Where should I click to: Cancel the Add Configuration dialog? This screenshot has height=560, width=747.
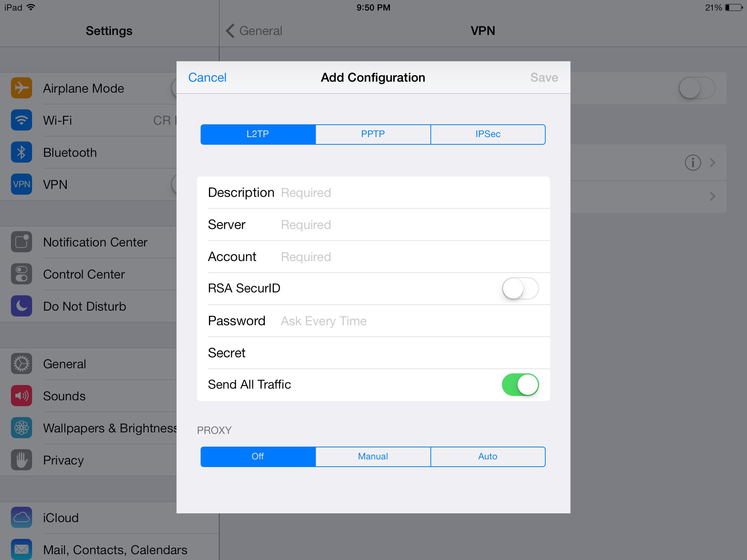tap(207, 77)
